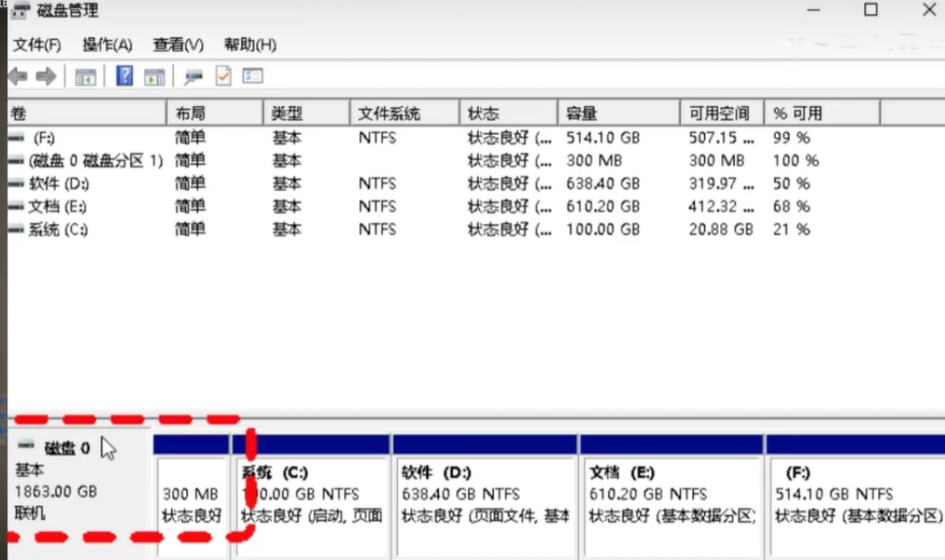Viewport: 945px width, 560px height.
Task: Open the 帮助(H) menu
Action: pyautogui.click(x=250, y=44)
